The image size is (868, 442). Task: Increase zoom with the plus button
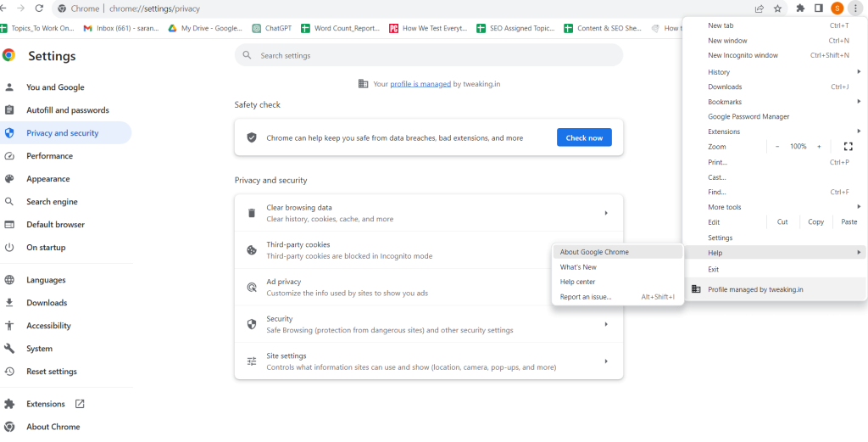(819, 147)
